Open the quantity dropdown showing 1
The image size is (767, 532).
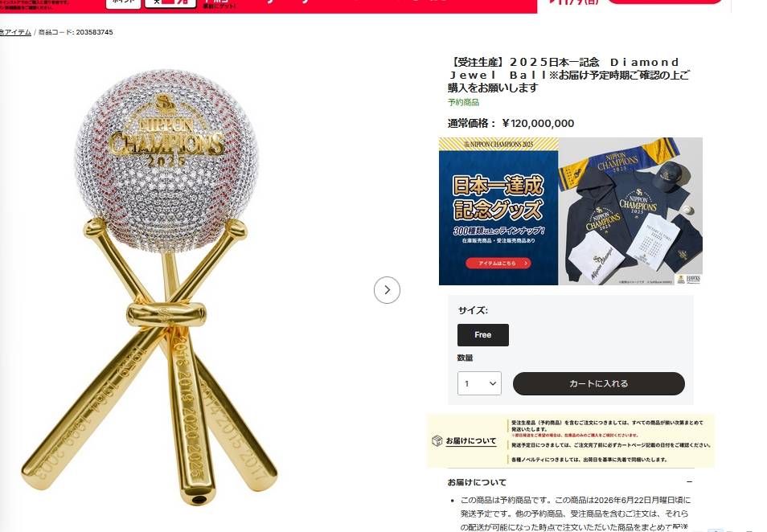[x=479, y=383]
